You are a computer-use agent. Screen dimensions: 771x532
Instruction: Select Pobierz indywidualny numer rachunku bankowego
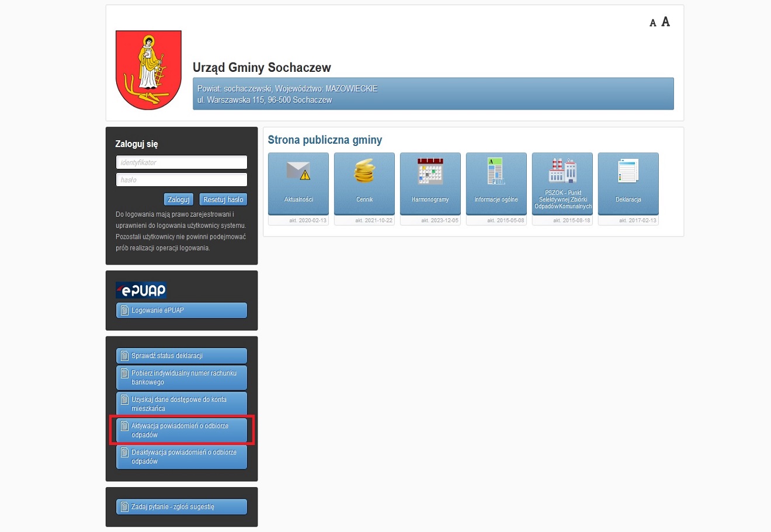pyautogui.click(x=182, y=378)
